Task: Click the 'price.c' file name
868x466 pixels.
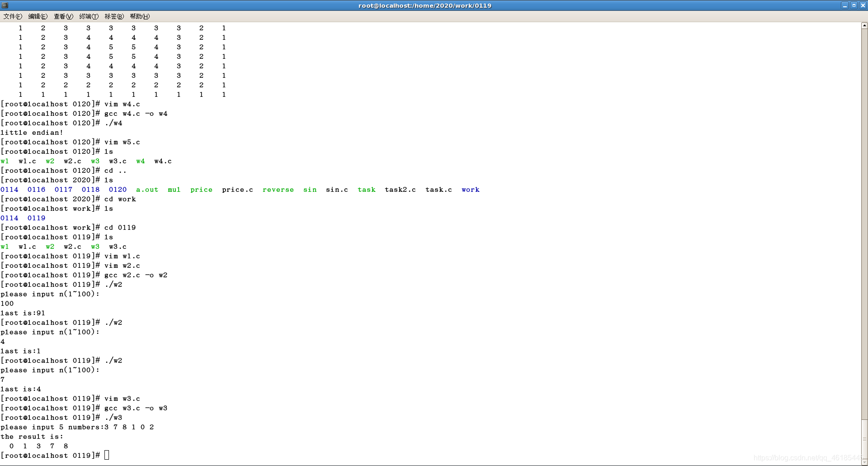Action: 237,190
